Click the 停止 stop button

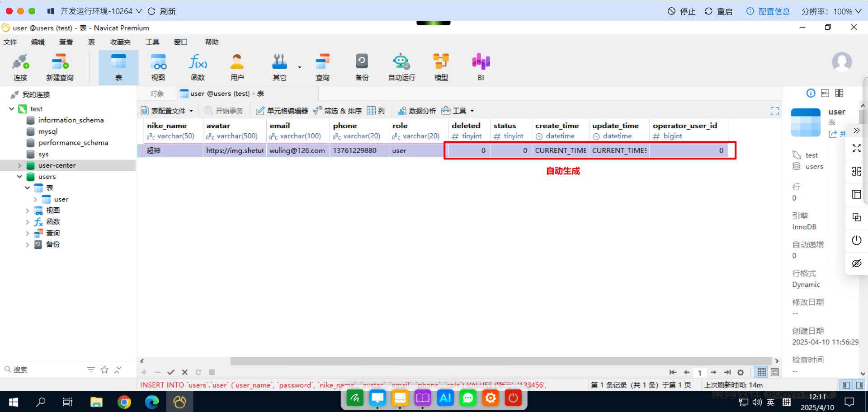point(682,11)
